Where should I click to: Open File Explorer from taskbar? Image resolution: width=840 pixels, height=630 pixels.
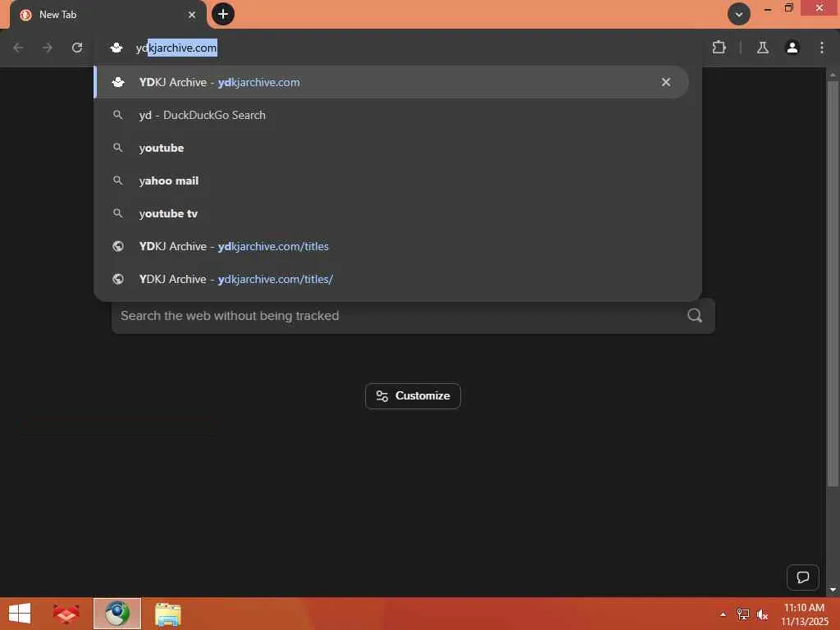[167, 614]
